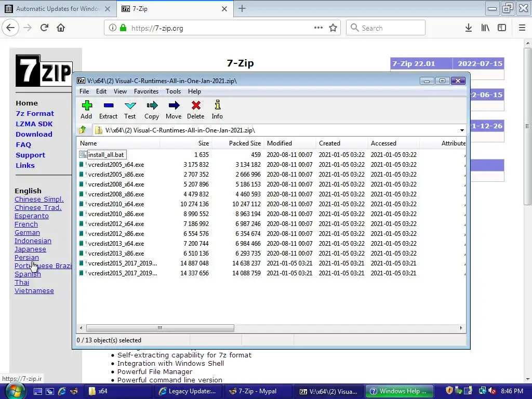The image size is (532, 399).
Task: Reload the 7-zip.org page
Action: [x=45, y=28]
